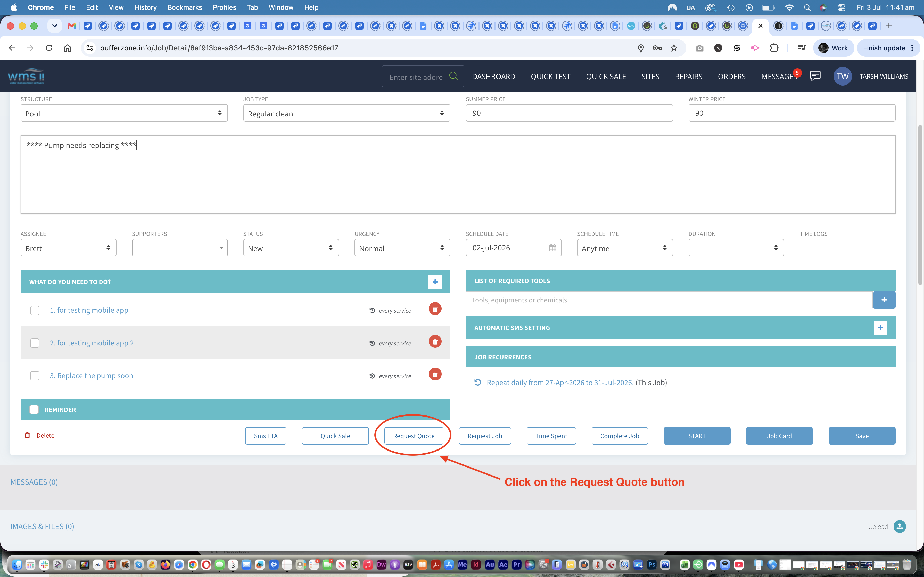Delete the 'Replace the pump soon' task

click(x=435, y=374)
